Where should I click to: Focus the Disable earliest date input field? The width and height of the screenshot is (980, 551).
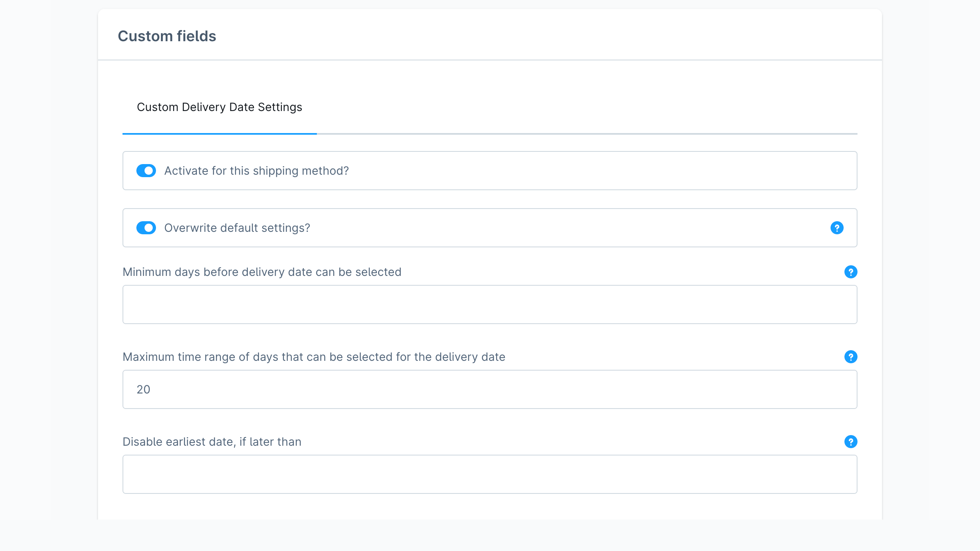click(x=490, y=474)
